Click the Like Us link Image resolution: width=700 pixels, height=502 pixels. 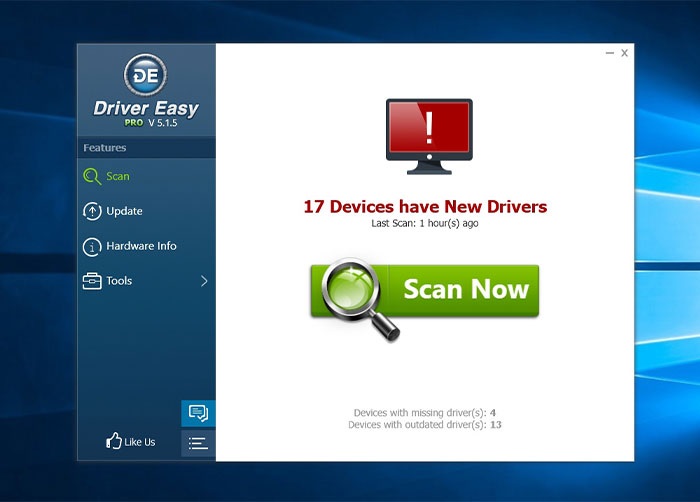[x=130, y=441]
